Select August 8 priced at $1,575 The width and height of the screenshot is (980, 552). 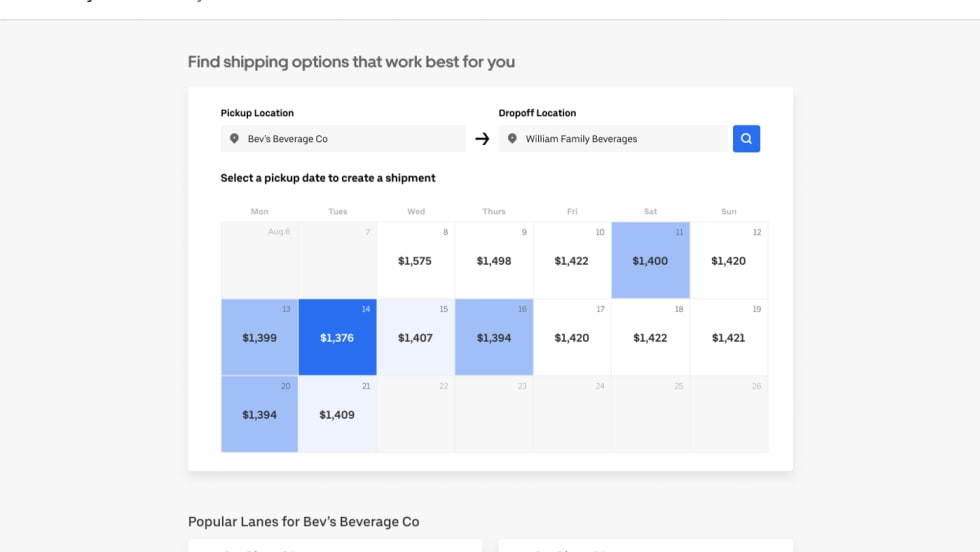415,261
